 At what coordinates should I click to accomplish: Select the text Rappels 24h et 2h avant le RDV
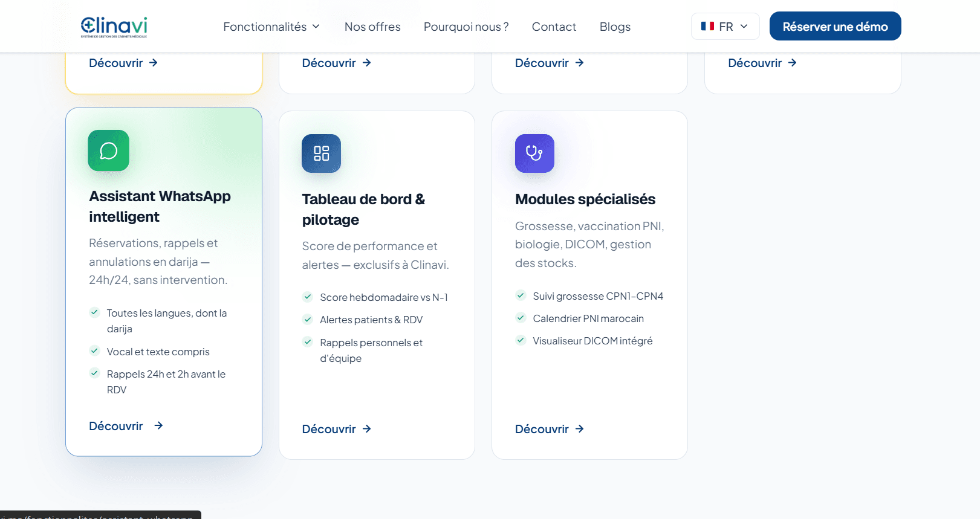point(166,382)
